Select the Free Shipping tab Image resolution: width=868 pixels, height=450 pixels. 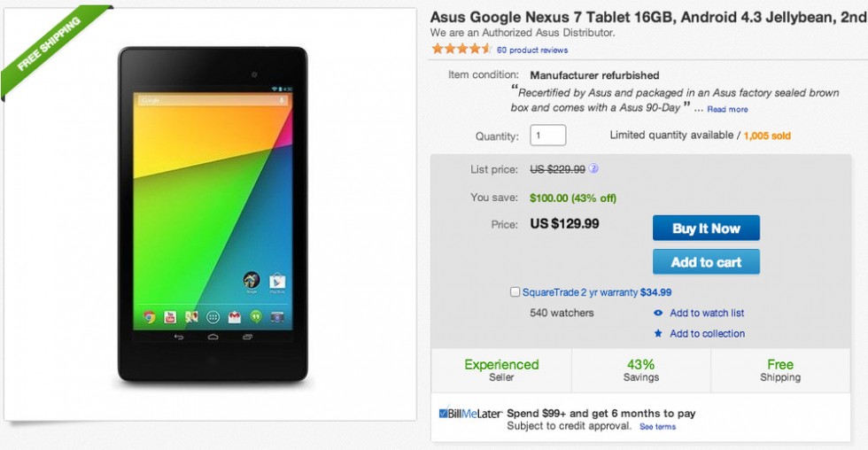pyautogui.click(x=780, y=370)
